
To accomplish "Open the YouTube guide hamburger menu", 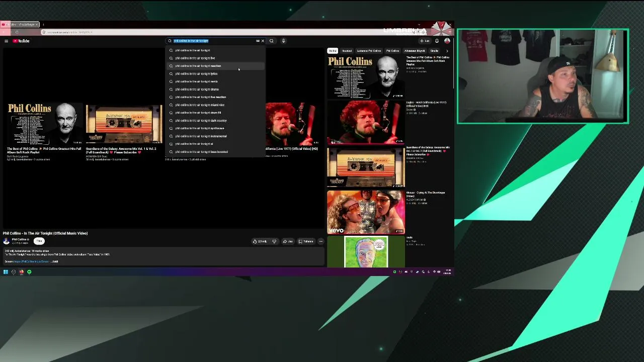I will click(x=6, y=41).
